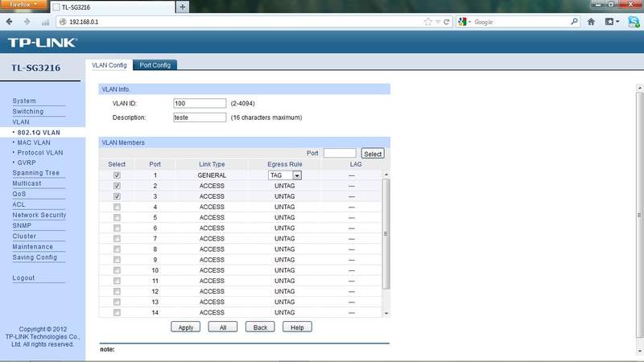Click the Apply button

[186, 327]
